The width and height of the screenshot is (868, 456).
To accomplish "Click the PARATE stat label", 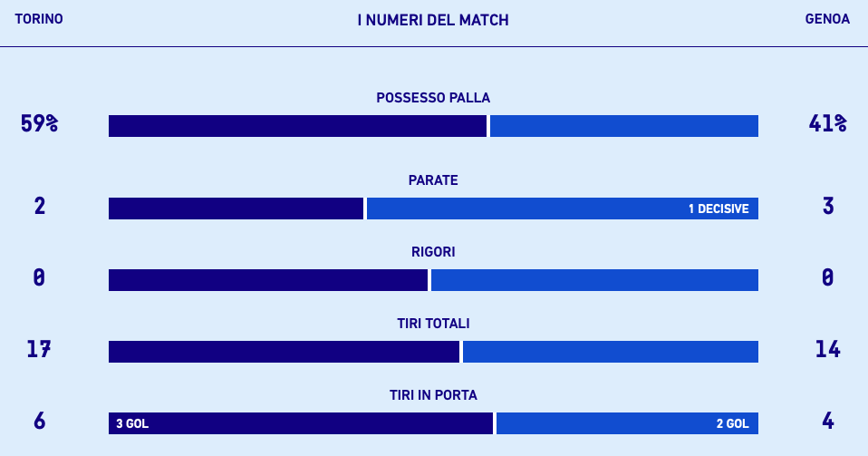I will (x=433, y=180).
